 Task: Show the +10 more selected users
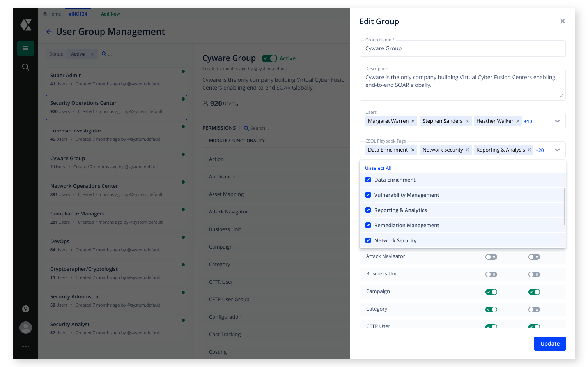point(528,122)
